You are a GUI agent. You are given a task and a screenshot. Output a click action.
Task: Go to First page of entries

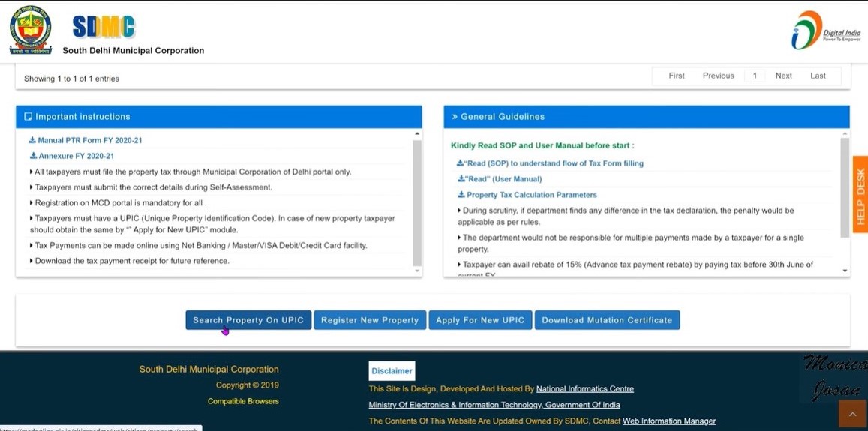coord(677,76)
